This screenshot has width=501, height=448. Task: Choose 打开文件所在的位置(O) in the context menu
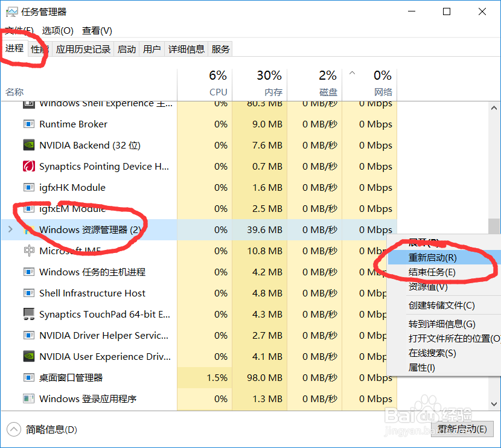(444, 338)
